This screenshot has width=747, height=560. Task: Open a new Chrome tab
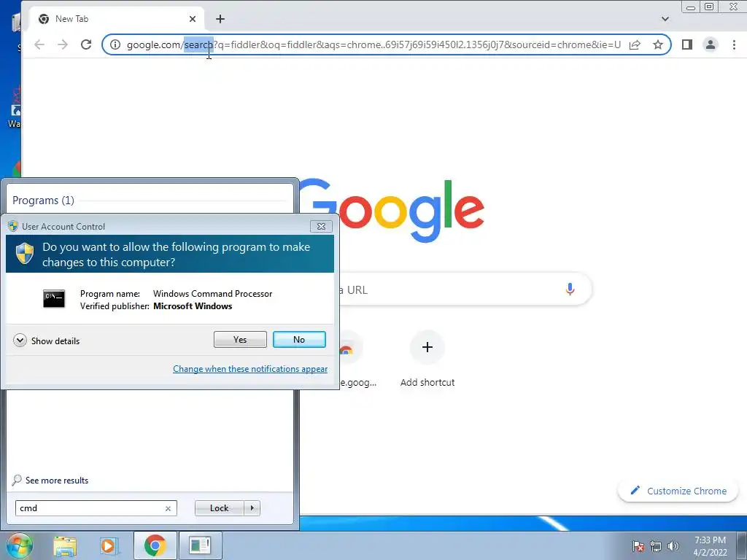220,19
